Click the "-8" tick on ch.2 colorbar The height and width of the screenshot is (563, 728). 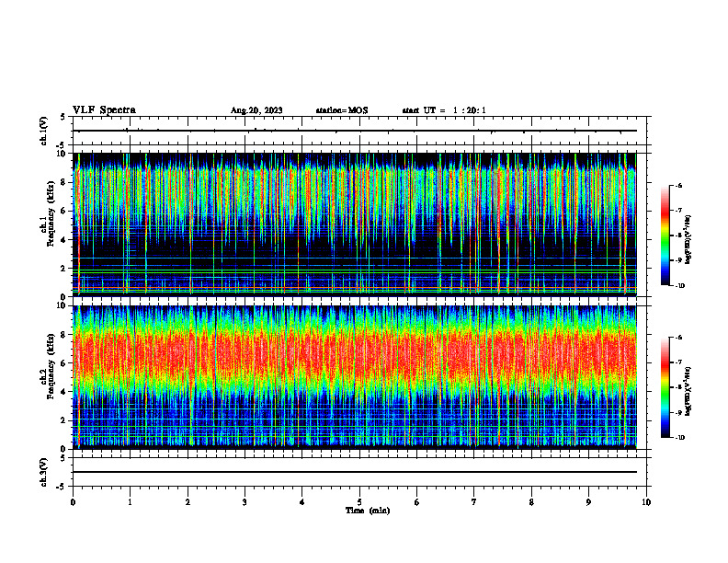tap(678, 387)
